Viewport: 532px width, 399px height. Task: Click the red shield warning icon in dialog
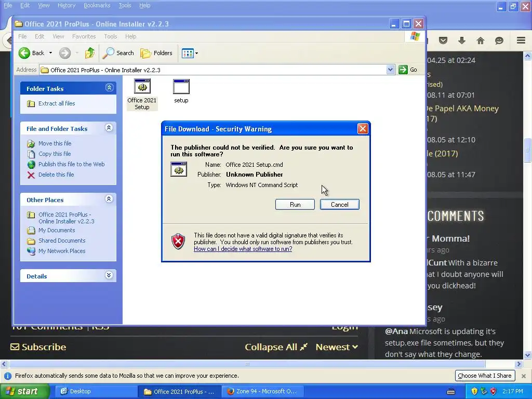179,242
